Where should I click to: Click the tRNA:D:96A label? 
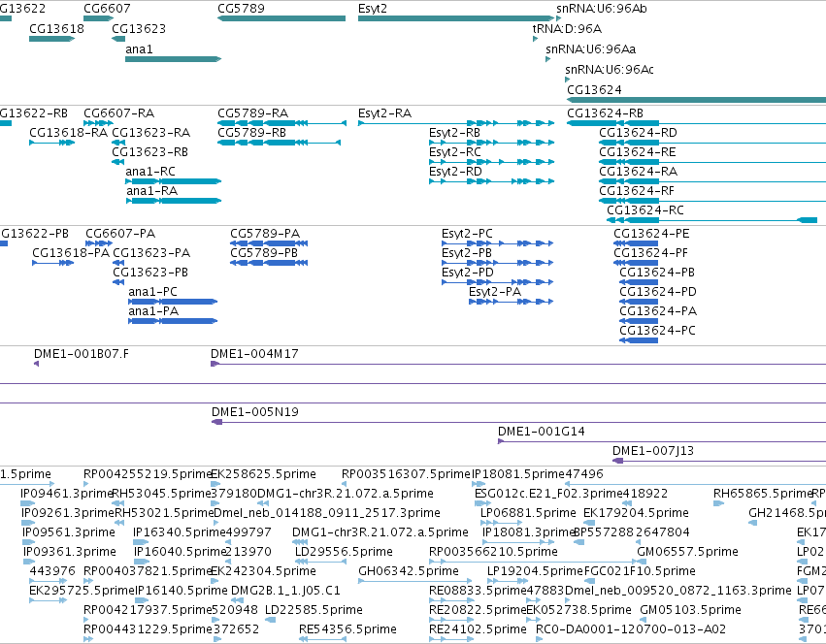[567, 28]
